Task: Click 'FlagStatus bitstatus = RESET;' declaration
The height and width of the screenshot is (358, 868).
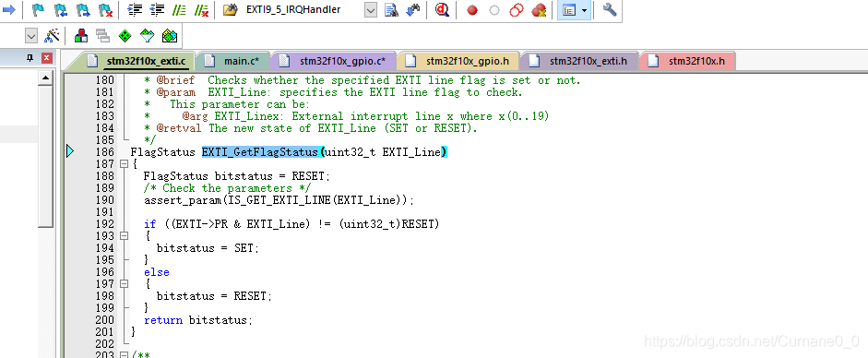Action: coord(236,176)
